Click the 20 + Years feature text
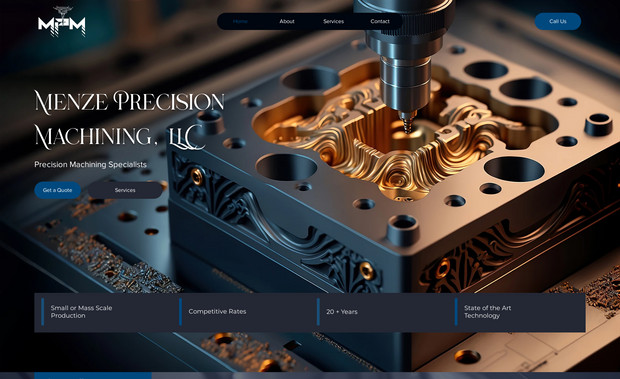This screenshot has width=620, height=379. (342, 311)
